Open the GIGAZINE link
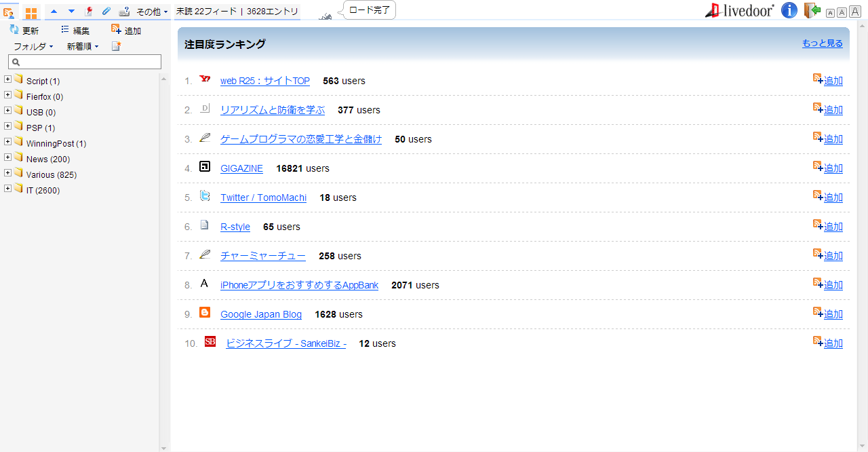The width and height of the screenshot is (868, 452). pyautogui.click(x=241, y=168)
